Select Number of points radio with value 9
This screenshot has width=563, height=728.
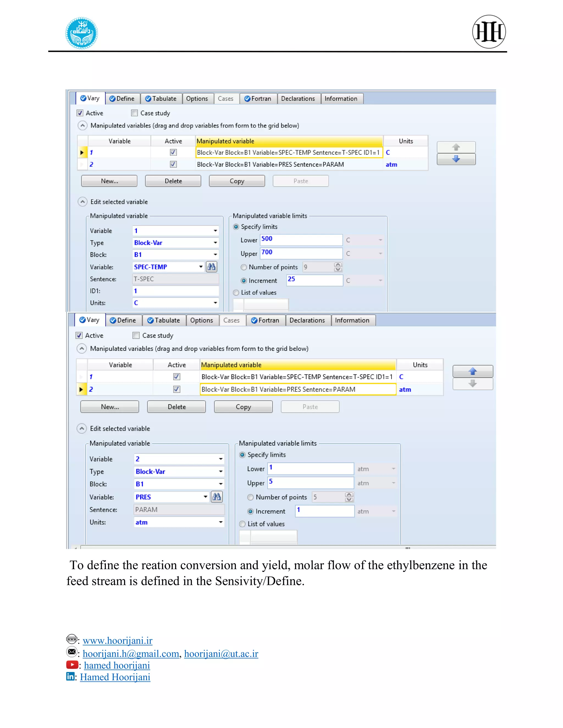pyautogui.click(x=244, y=267)
